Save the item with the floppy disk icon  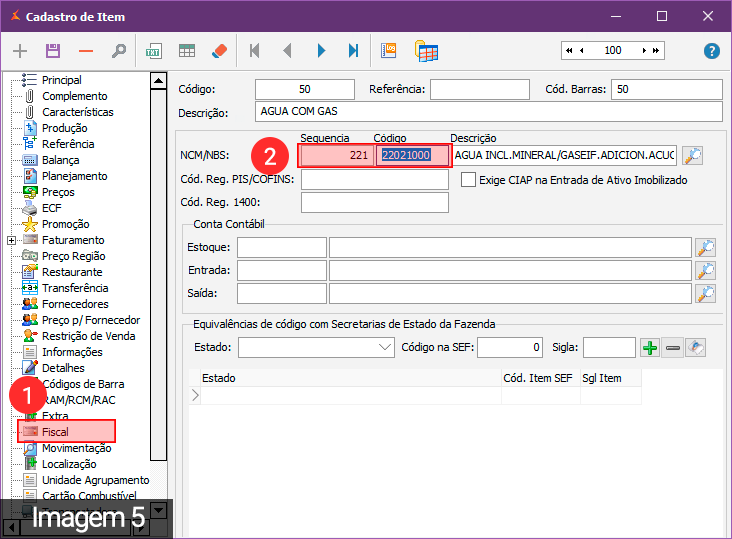coord(53,51)
